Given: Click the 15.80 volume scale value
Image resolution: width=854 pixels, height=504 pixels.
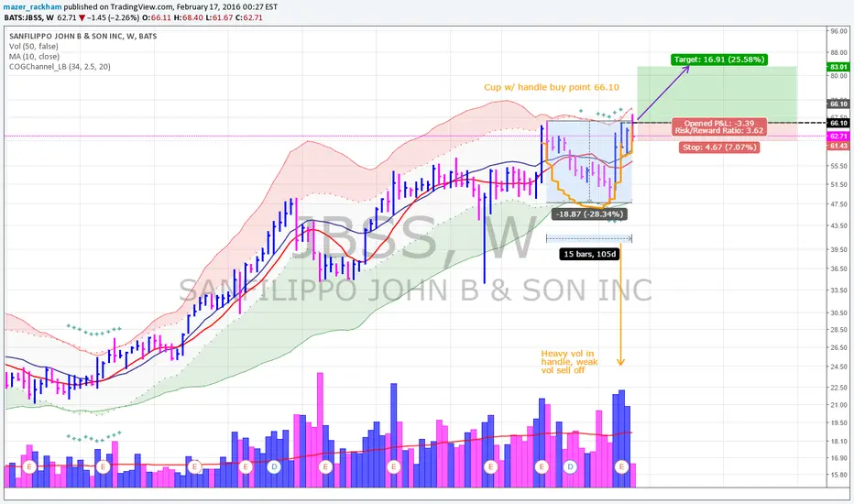Looking at the screenshot, I should pyautogui.click(x=838, y=475).
